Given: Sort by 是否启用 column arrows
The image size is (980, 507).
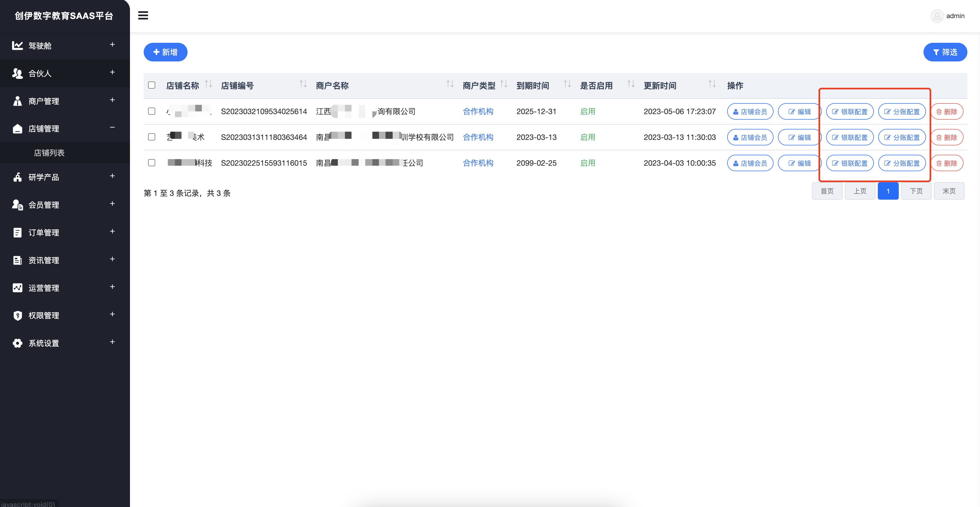Looking at the screenshot, I should pos(631,84).
